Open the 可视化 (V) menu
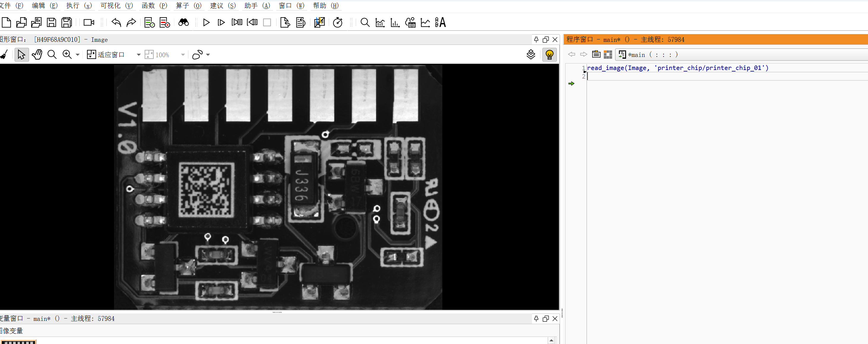 [117, 6]
